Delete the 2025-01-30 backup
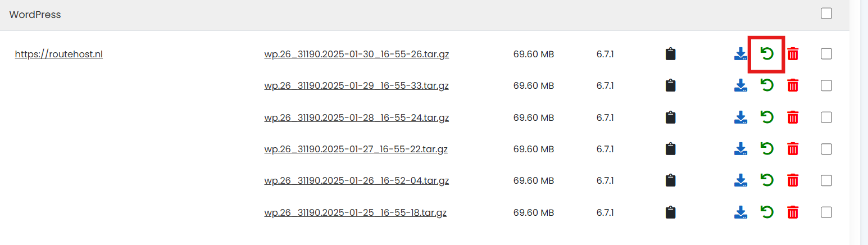 click(793, 54)
